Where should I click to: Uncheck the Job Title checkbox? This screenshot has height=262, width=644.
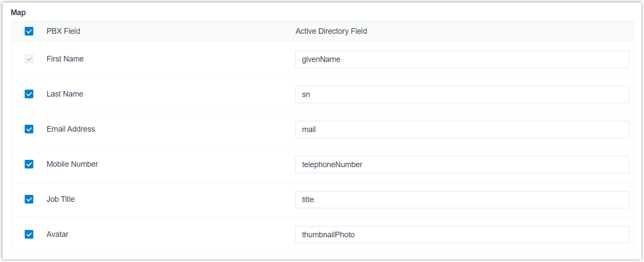point(29,199)
